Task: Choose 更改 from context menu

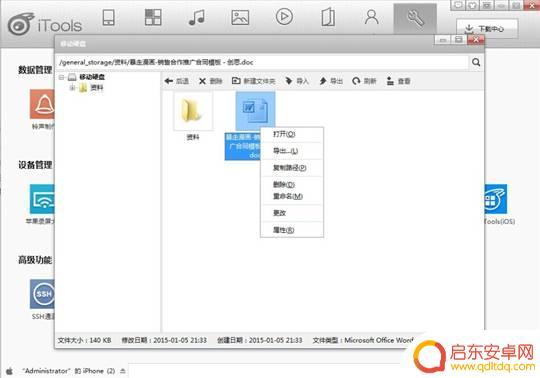Action: (x=292, y=213)
